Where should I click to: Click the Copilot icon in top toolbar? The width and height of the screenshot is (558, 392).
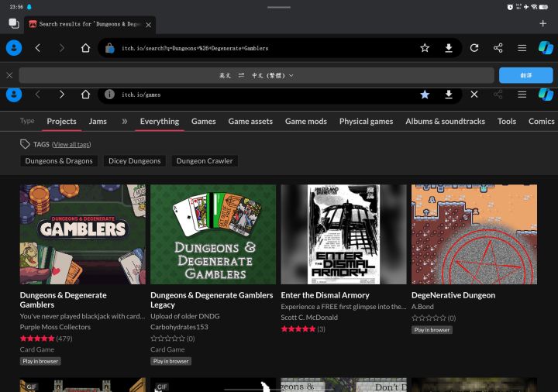coord(546,48)
